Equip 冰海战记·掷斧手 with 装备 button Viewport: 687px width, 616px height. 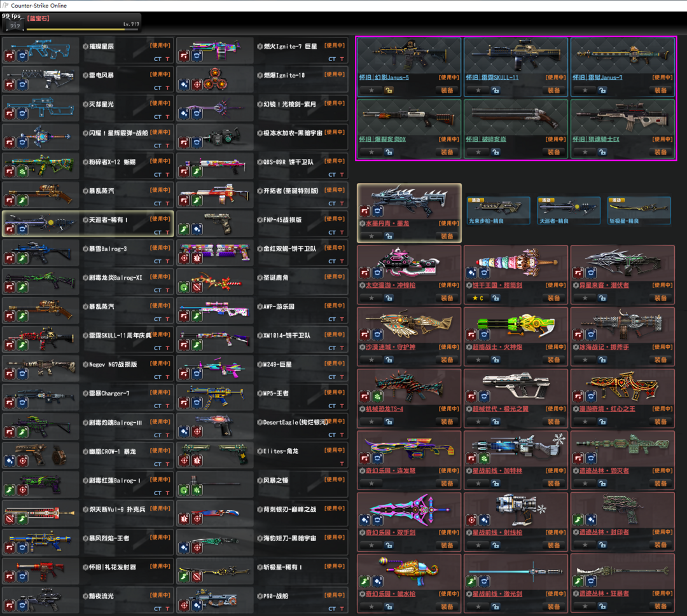tap(661, 359)
